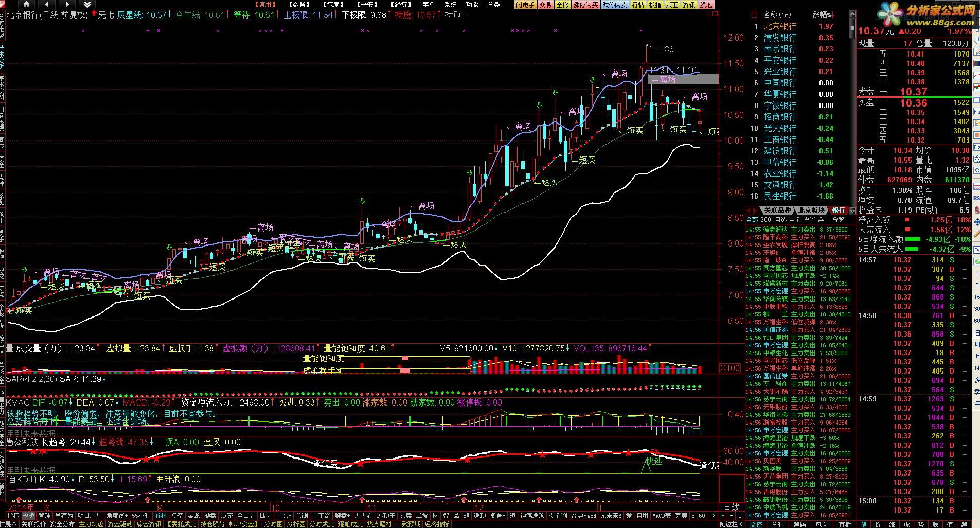Apply the 神笔逃顶 template
Viewport: 980px width, 528px height.
click(x=532, y=515)
